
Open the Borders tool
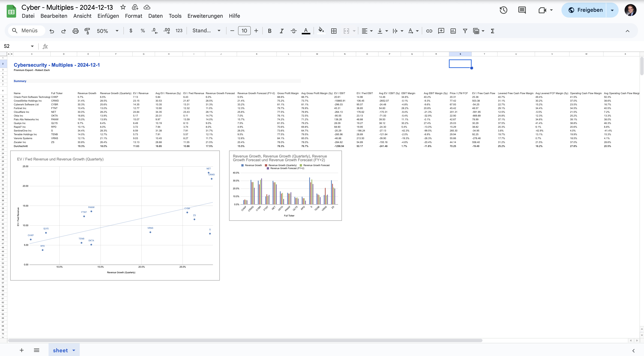[x=334, y=31]
